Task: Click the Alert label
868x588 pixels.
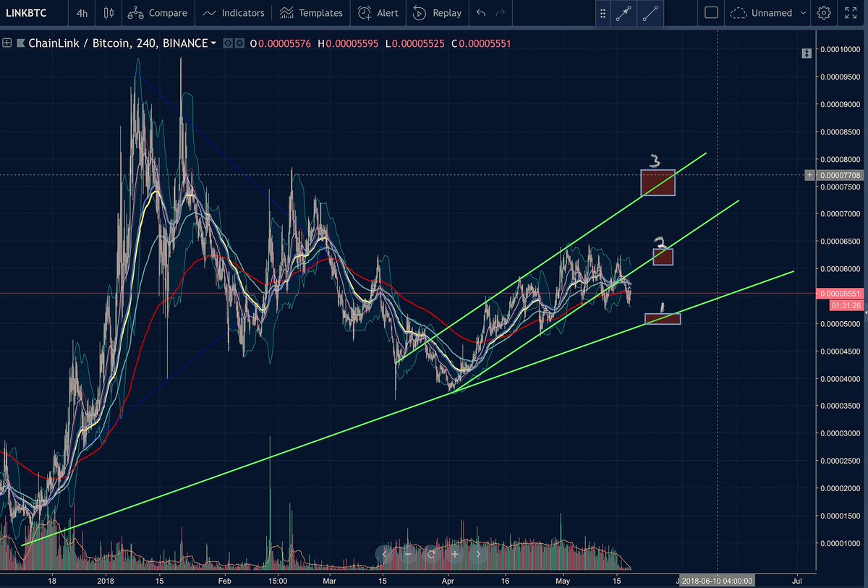Action: pos(388,13)
